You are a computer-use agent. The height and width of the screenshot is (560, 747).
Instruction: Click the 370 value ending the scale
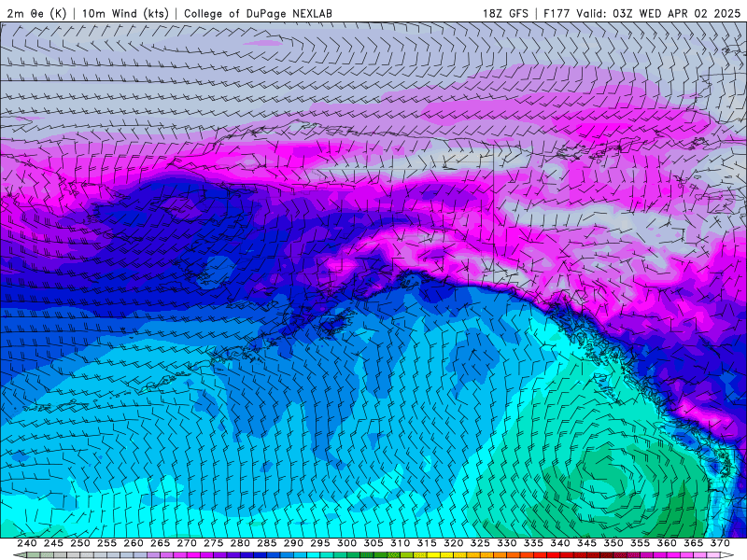(x=720, y=543)
